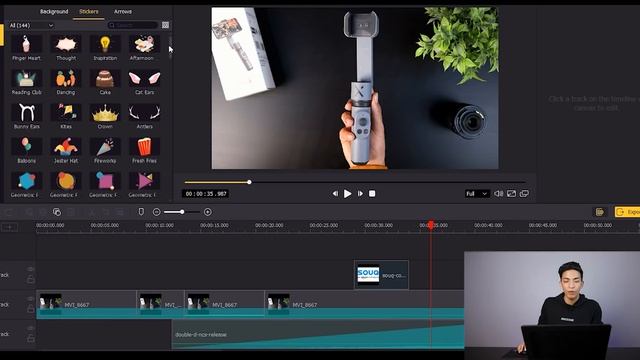Toggle the sticker grid view icon

click(165, 25)
